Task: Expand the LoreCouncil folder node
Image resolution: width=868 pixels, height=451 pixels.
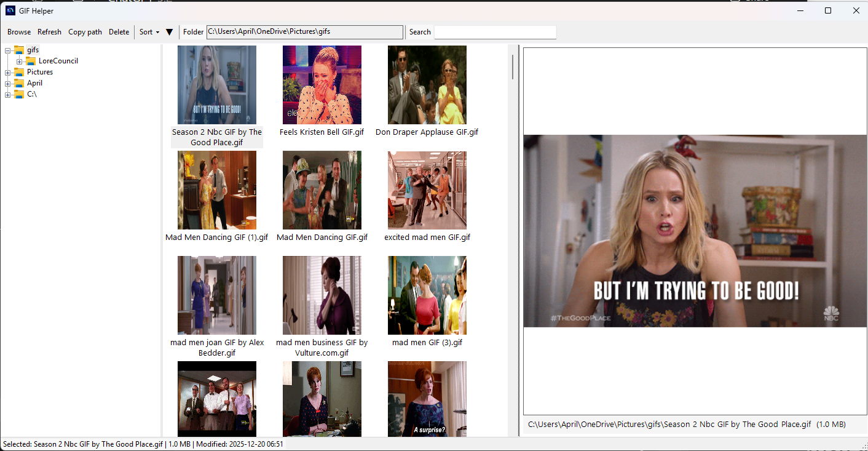Action: click(x=20, y=61)
